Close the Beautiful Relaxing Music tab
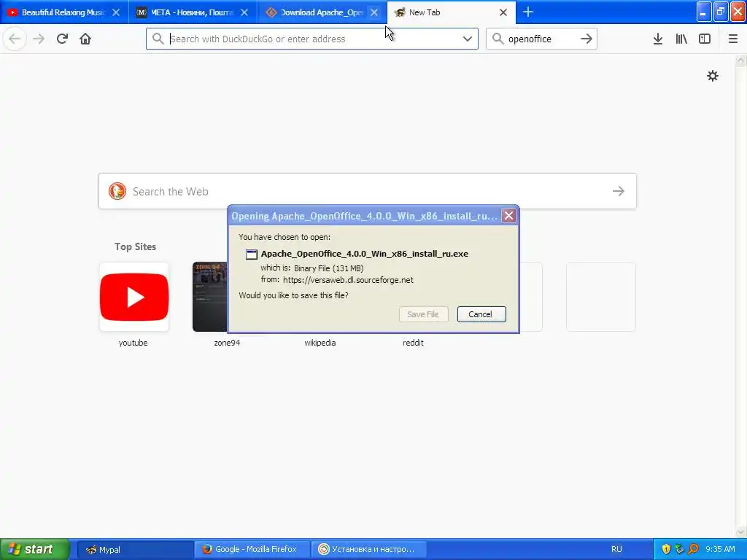The image size is (747, 560). click(116, 12)
